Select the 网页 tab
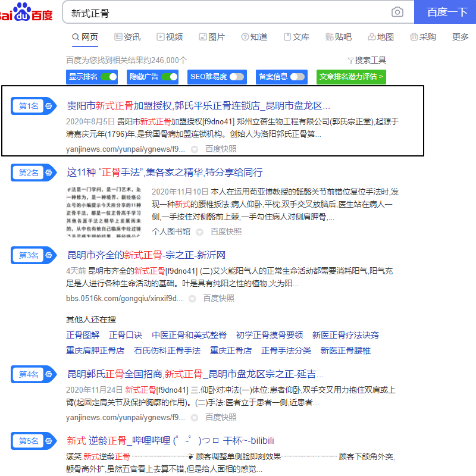Image resolution: width=476 pixels, height=476 pixels. (x=85, y=37)
